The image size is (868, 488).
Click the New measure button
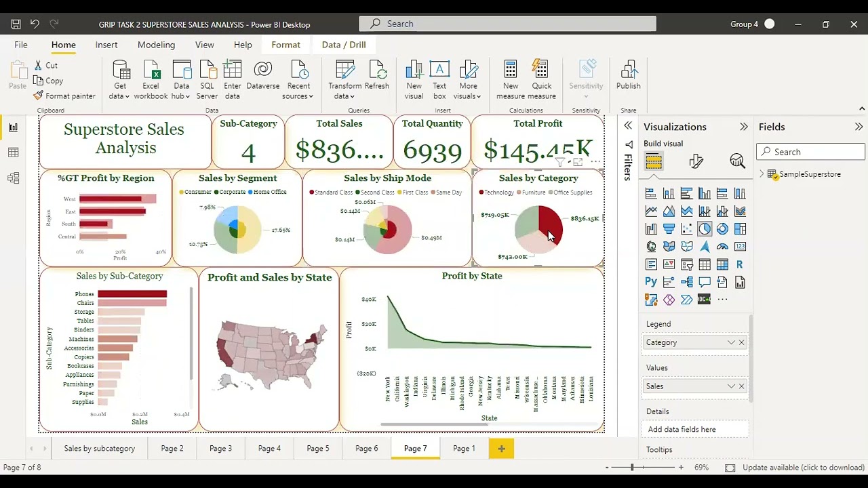click(511, 81)
